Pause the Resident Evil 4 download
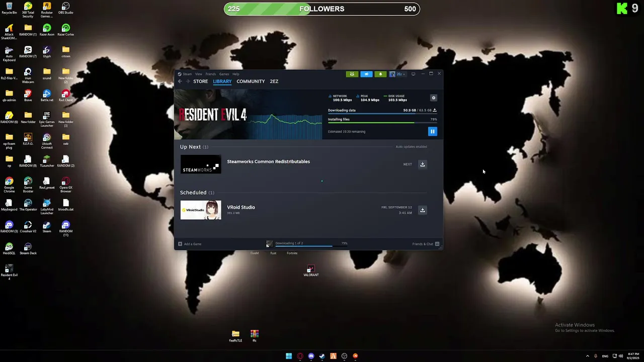The image size is (644, 362). pos(432,132)
